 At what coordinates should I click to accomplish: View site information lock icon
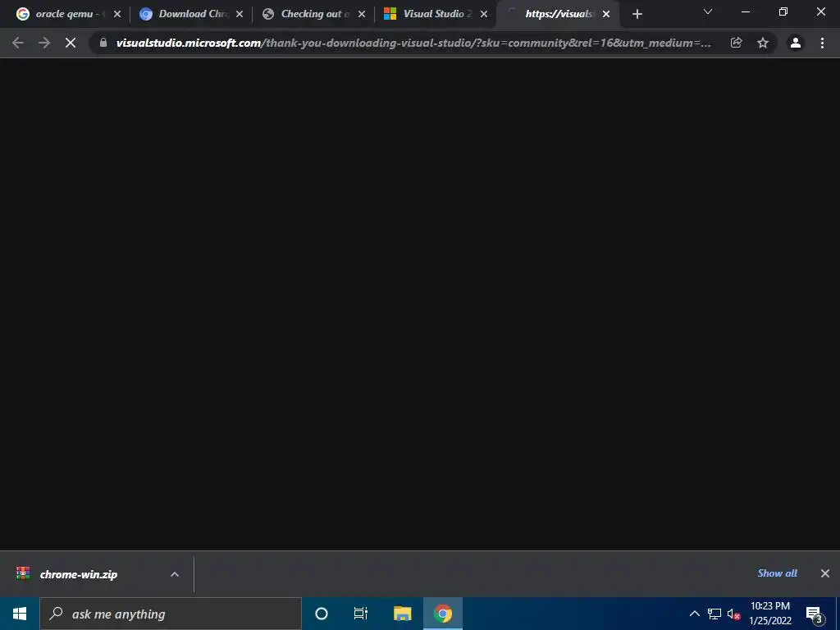[x=103, y=43]
